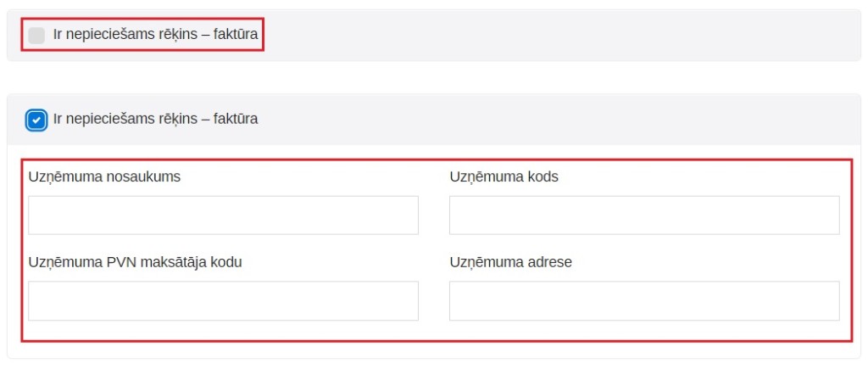Click into the Uzņēmuma kods input box

point(644,215)
